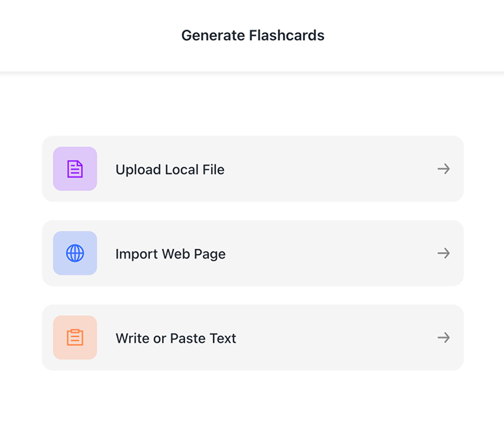This screenshot has width=504, height=421.
Task: Select the "Import Web Page" label text
Action: pos(170,254)
